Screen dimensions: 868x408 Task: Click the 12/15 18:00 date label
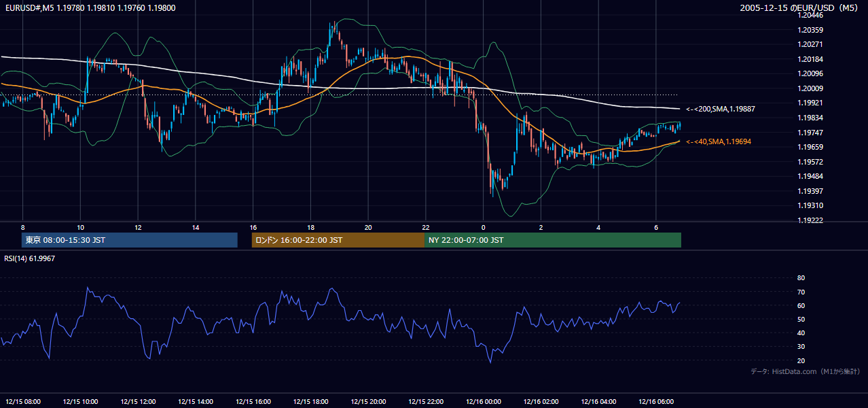pyautogui.click(x=311, y=401)
